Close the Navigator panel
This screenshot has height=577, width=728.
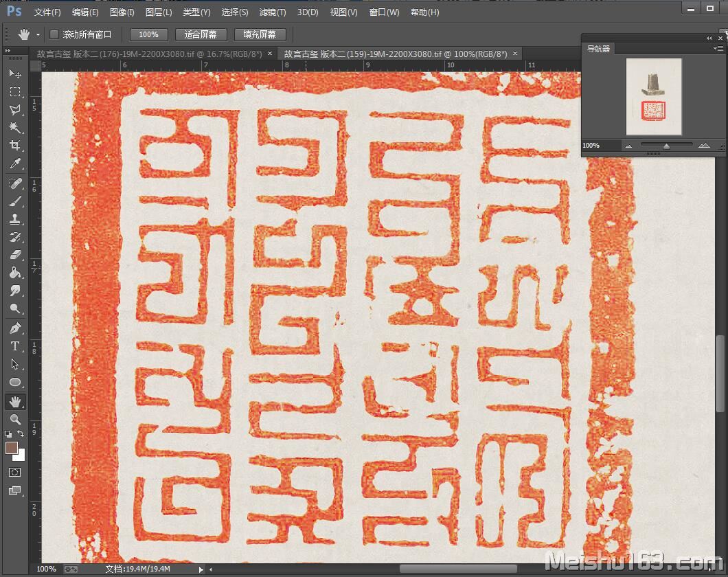720,38
